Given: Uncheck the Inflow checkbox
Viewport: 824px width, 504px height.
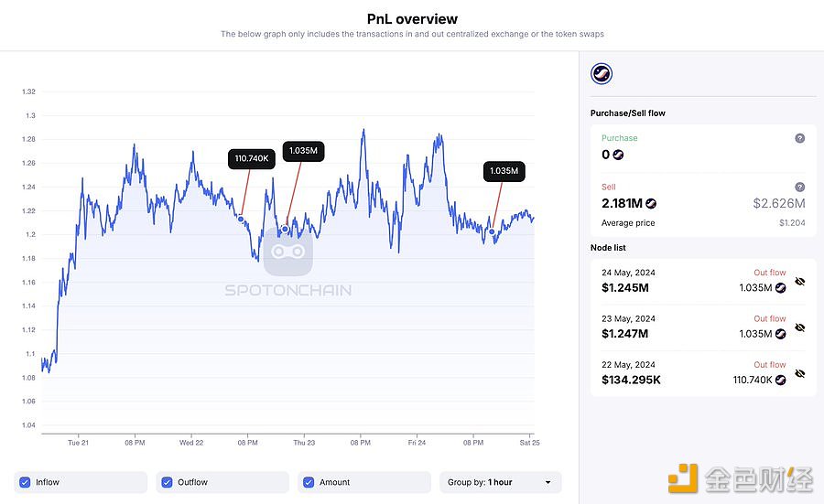Looking at the screenshot, I should pos(25,482).
